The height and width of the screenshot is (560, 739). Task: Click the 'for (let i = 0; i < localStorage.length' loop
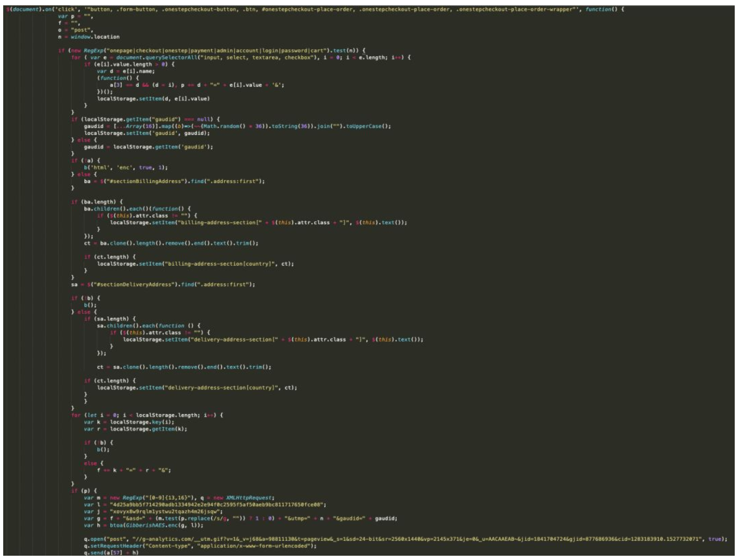147,415
